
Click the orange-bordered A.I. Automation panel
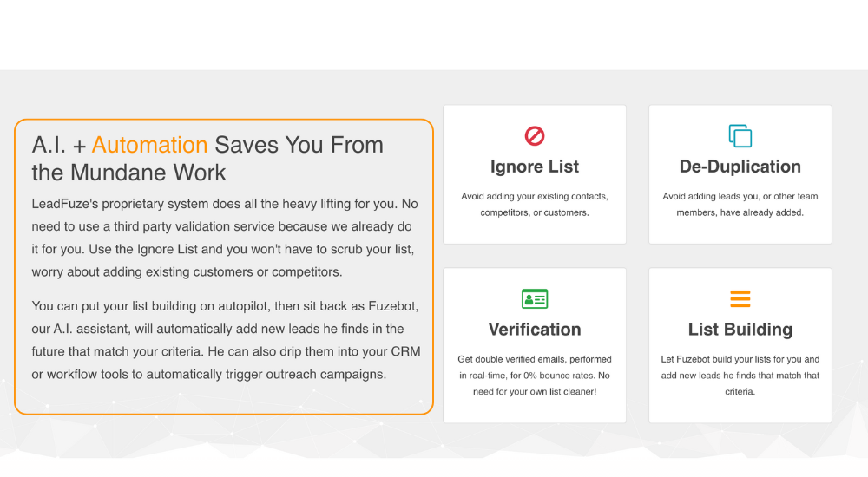224,267
